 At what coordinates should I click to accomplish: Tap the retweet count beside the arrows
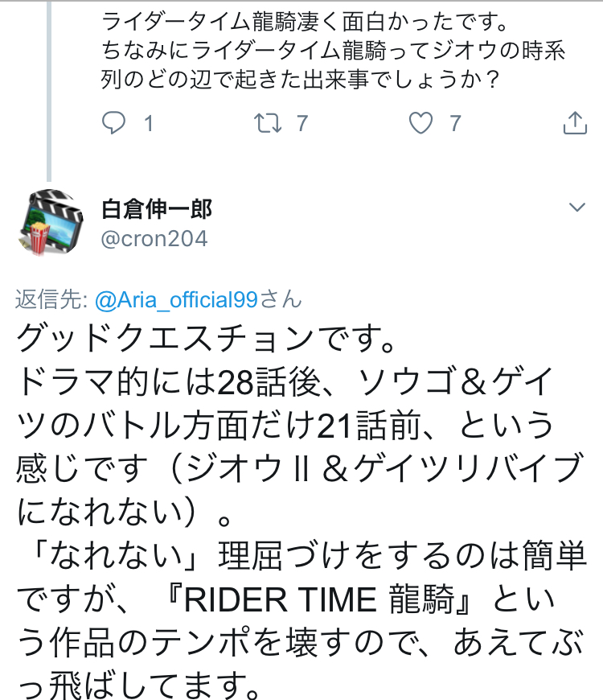tap(302, 123)
